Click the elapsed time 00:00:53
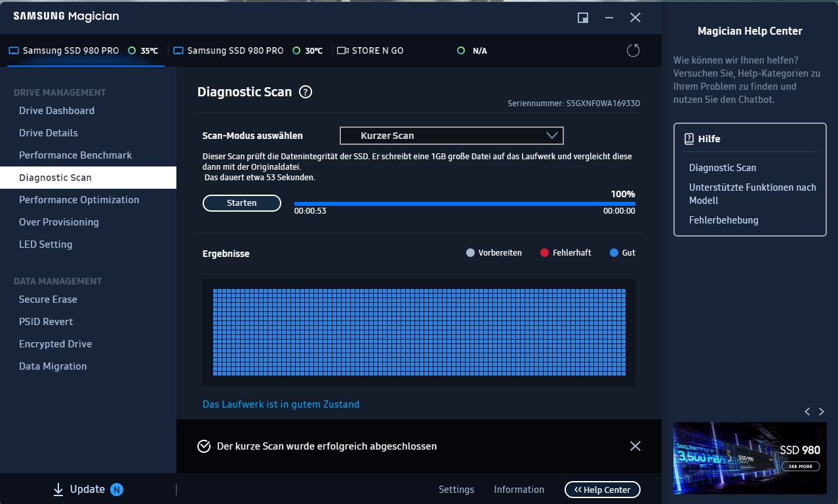838x504 pixels. tap(310, 212)
